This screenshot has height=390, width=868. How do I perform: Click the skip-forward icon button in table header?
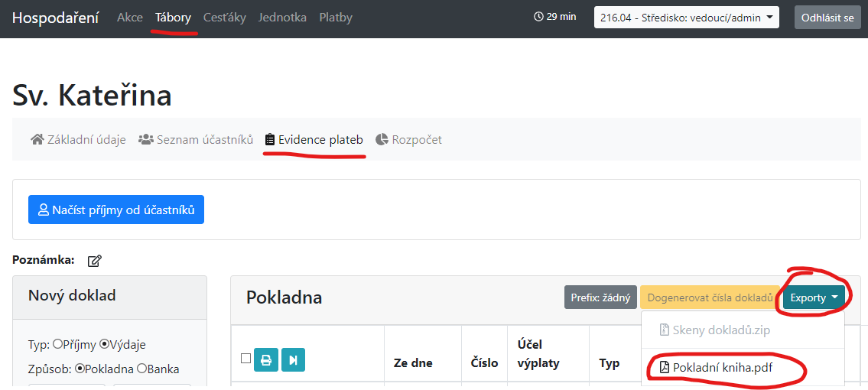[x=293, y=360]
